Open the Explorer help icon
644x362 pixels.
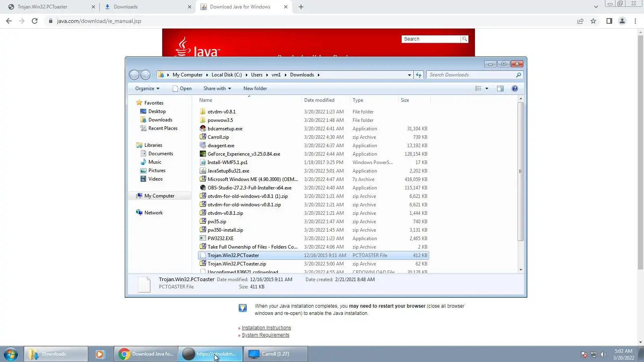point(515,88)
